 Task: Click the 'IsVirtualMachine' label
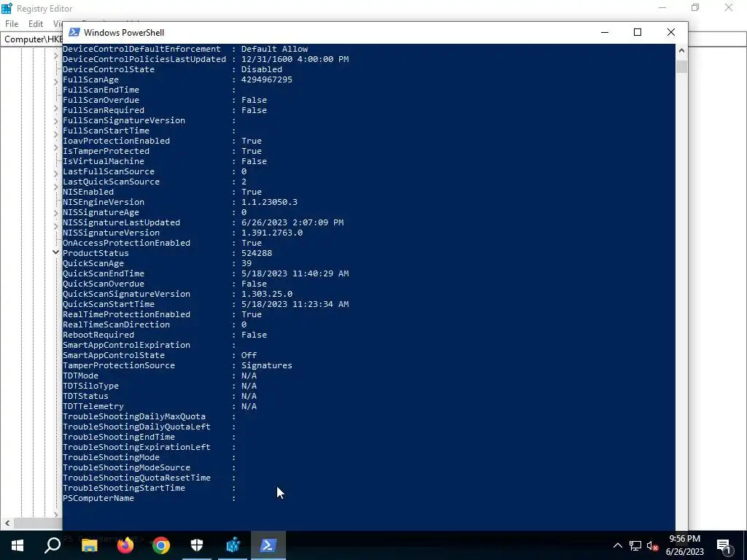tap(104, 161)
